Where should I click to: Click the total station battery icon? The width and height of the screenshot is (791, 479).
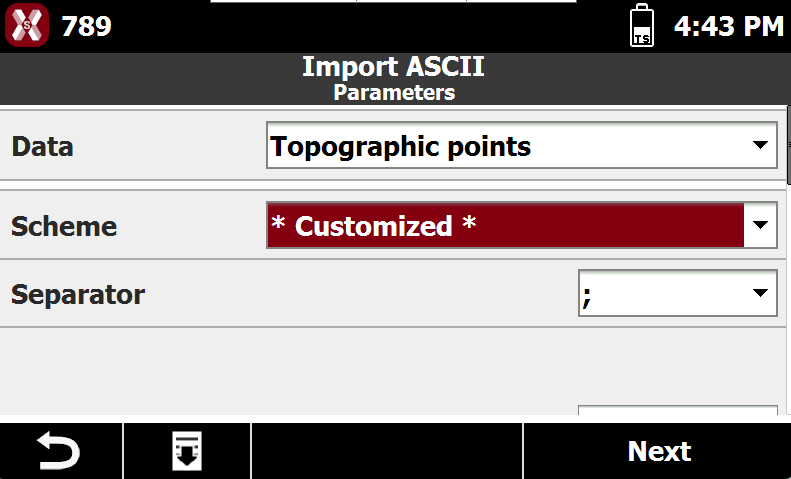(x=642, y=25)
